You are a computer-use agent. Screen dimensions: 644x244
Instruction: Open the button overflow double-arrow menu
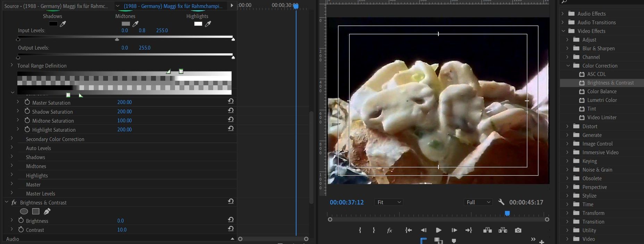point(533,239)
